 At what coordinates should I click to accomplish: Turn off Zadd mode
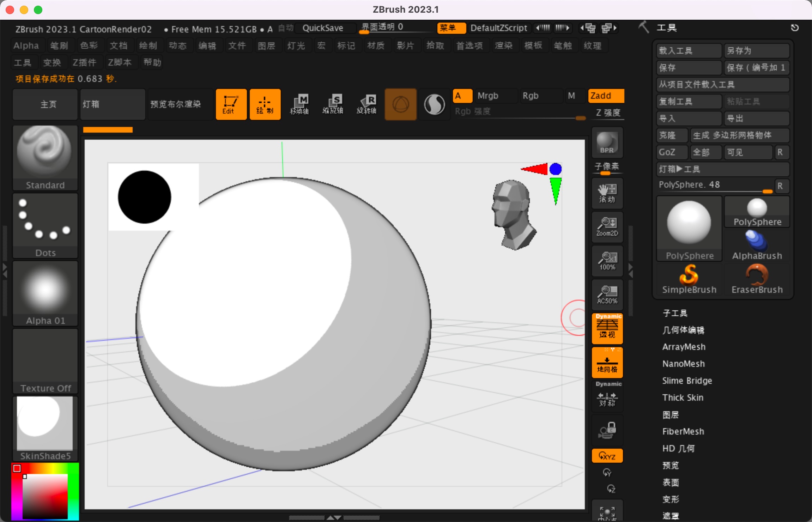606,96
